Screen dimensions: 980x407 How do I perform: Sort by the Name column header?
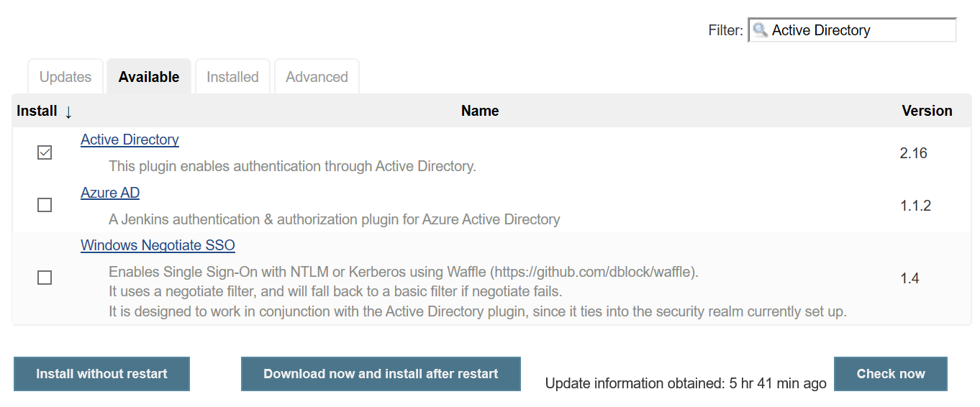point(480,111)
